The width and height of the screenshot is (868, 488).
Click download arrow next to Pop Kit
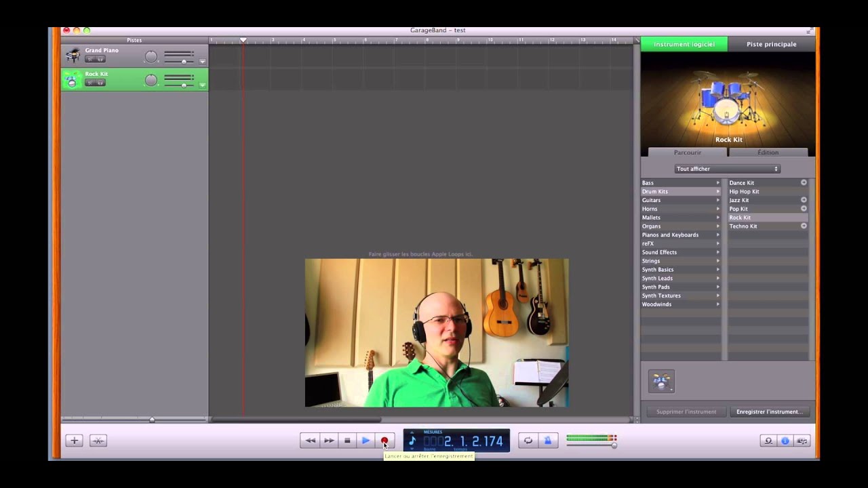(x=804, y=209)
